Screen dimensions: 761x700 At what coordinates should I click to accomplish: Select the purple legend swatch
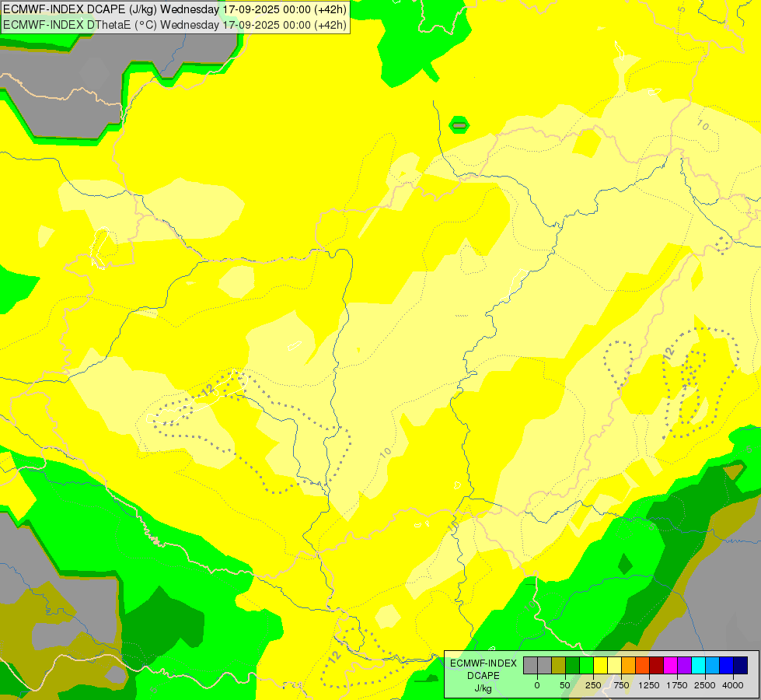(684, 665)
